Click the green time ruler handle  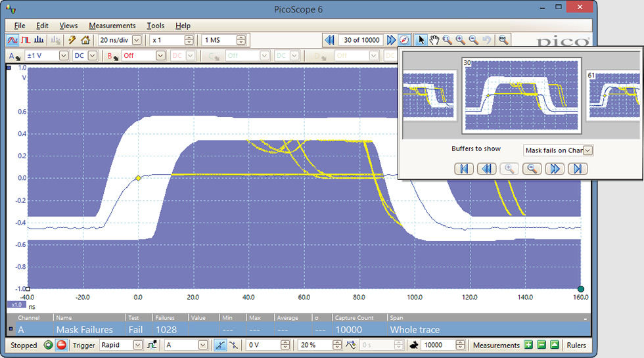(581, 289)
